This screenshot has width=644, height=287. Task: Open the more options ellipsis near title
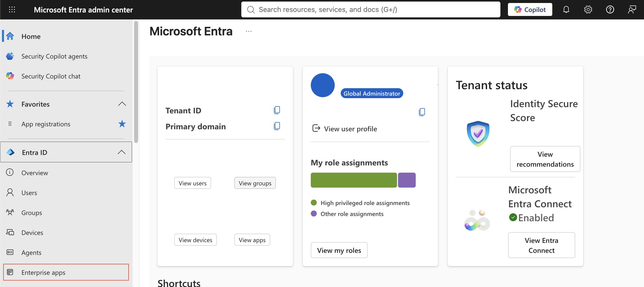pyautogui.click(x=248, y=31)
